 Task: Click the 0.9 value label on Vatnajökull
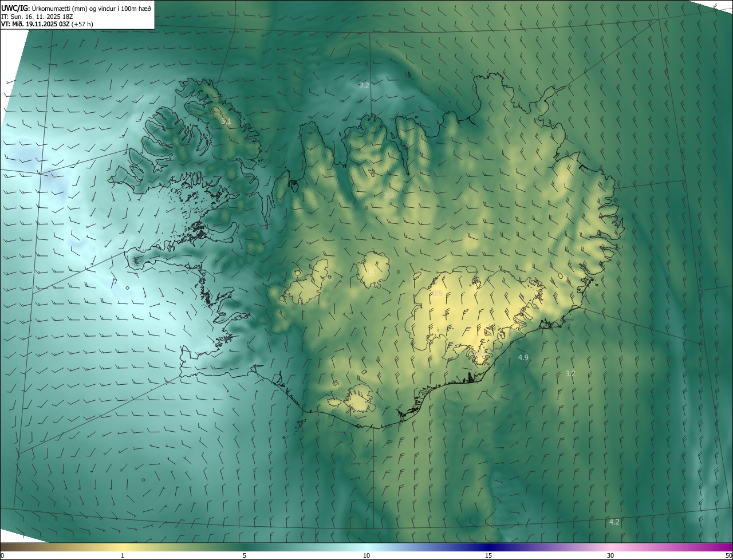click(438, 294)
